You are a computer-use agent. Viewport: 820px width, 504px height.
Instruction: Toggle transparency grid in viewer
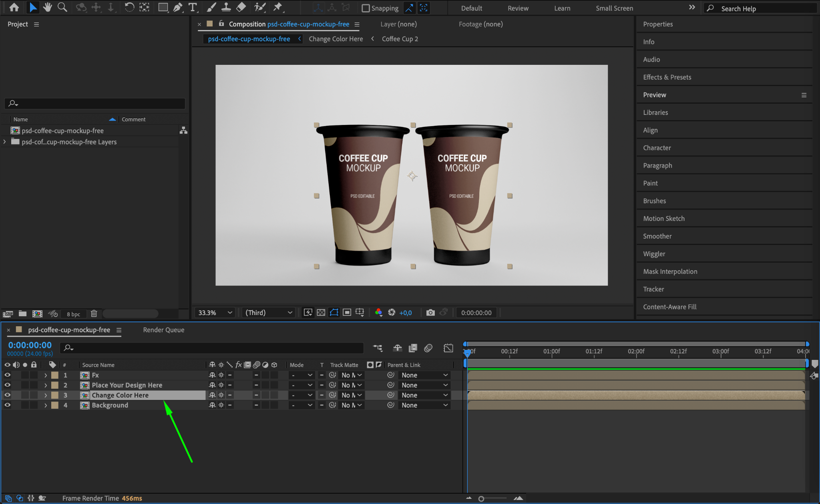coord(321,313)
